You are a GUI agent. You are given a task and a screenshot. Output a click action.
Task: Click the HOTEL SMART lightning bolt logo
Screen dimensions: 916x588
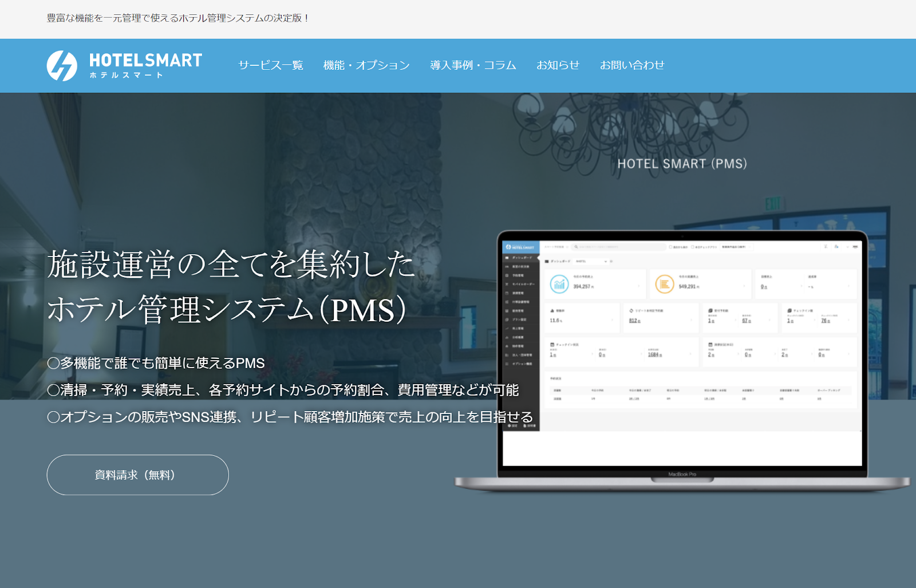click(62, 65)
